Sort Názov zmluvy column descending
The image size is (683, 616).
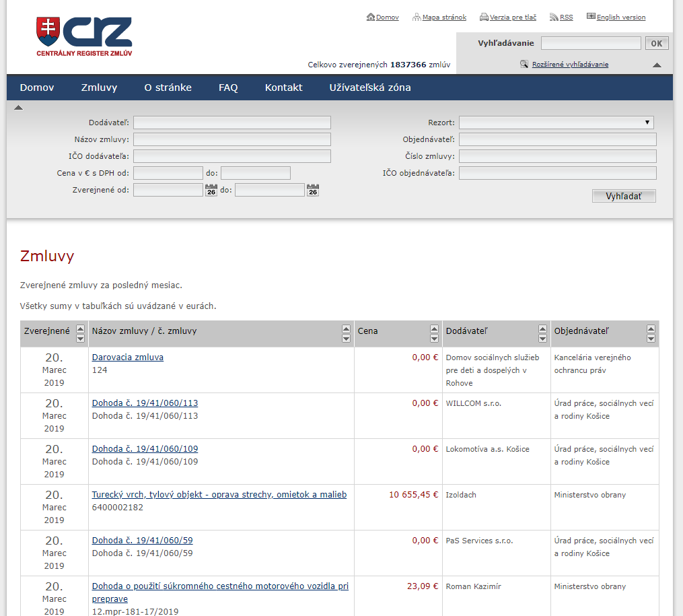tap(347, 339)
